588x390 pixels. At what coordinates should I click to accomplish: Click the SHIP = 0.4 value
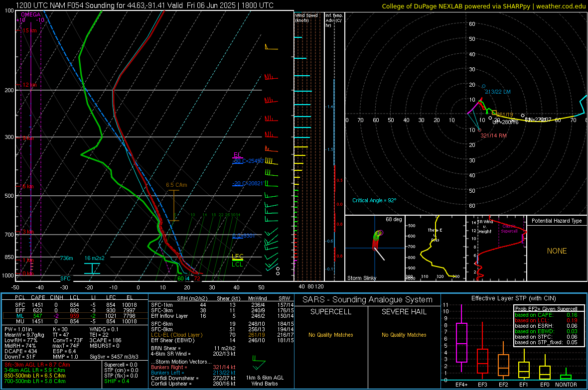point(117,381)
